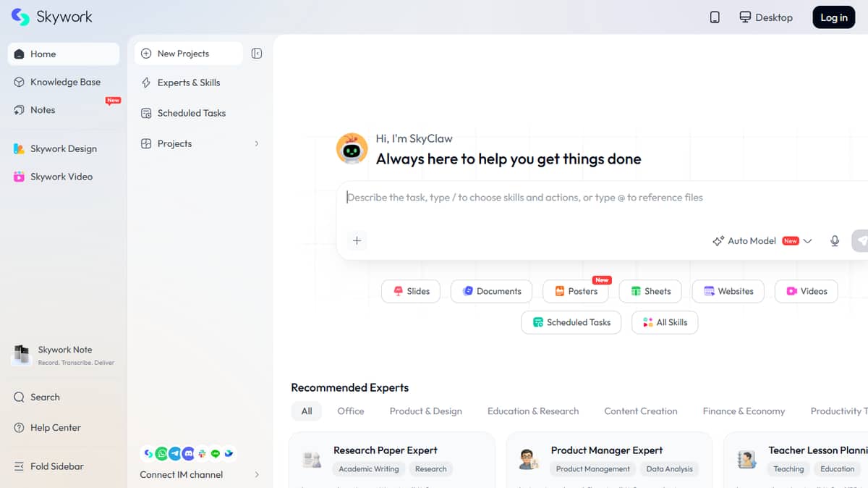The width and height of the screenshot is (868, 488).
Task: Open the Auto Model dropdown
Action: pos(762,241)
